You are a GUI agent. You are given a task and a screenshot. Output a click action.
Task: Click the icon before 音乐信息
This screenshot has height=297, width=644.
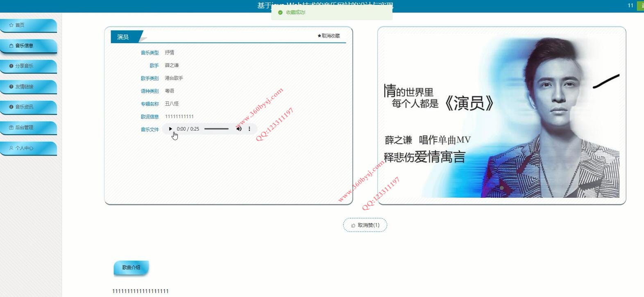click(x=11, y=46)
